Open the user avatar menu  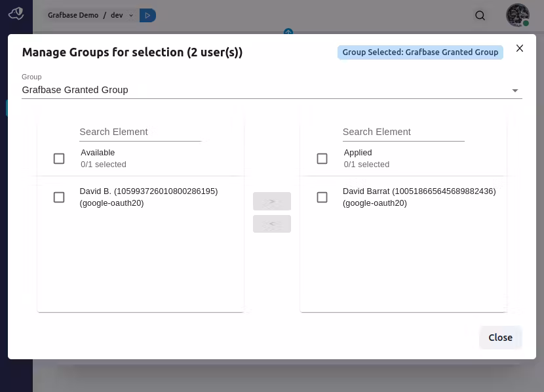click(518, 15)
